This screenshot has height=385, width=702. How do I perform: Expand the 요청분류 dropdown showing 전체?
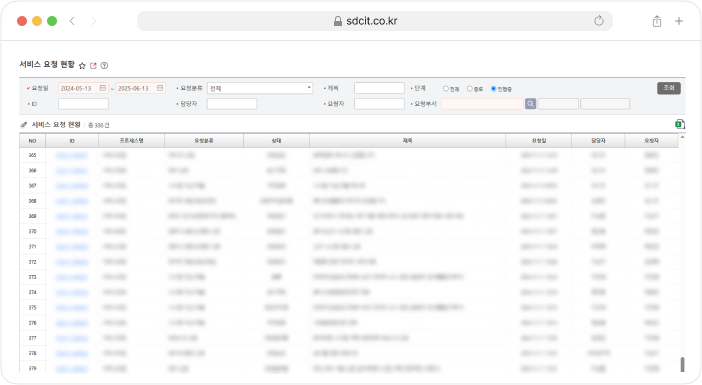click(x=260, y=88)
